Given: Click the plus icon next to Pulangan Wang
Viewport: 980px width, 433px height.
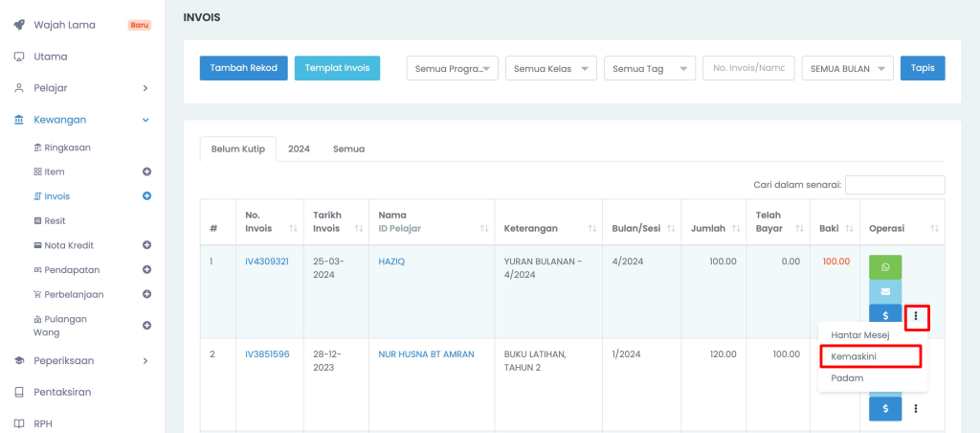Looking at the screenshot, I should click(147, 326).
